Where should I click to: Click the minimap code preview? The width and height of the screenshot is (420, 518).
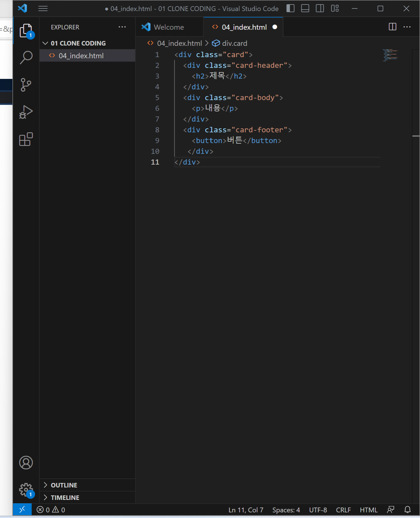tap(390, 55)
